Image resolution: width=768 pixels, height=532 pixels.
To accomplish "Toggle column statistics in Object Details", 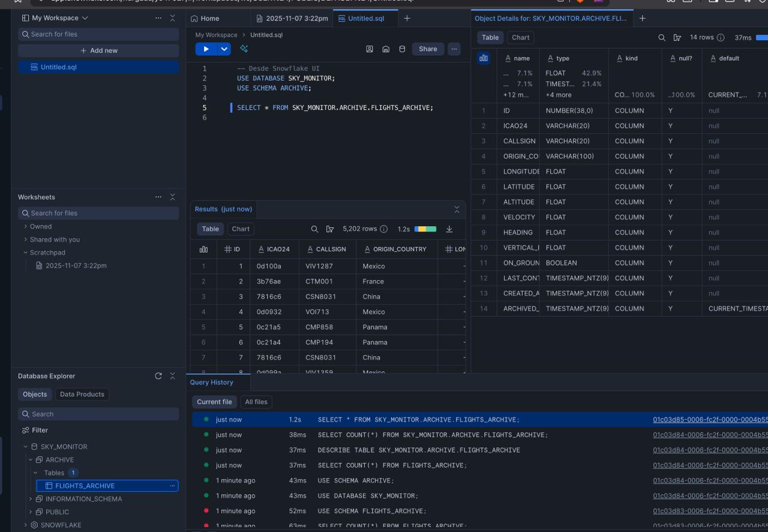I will coord(484,58).
